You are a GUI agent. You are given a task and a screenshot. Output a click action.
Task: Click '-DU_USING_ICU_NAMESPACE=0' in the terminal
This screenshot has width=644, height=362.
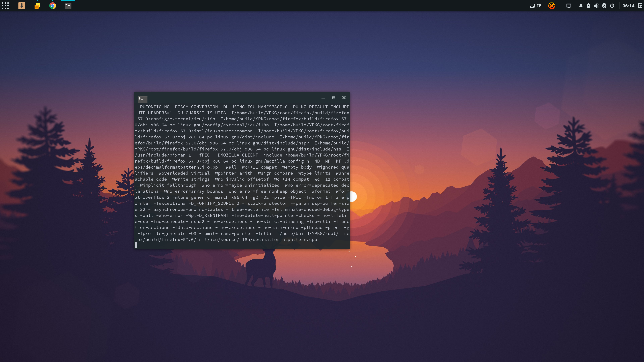(254, 107)
